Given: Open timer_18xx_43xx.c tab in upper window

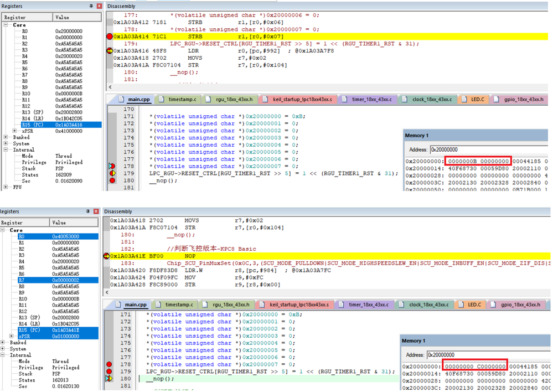Looking at the screenshot, I should tap(368, 100).
